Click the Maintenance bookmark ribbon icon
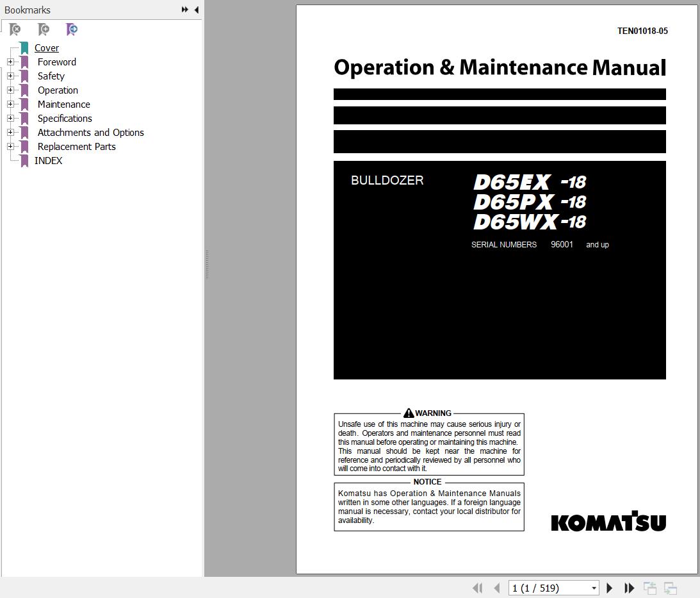Screen dimensions: 700x598 (24, 104)
